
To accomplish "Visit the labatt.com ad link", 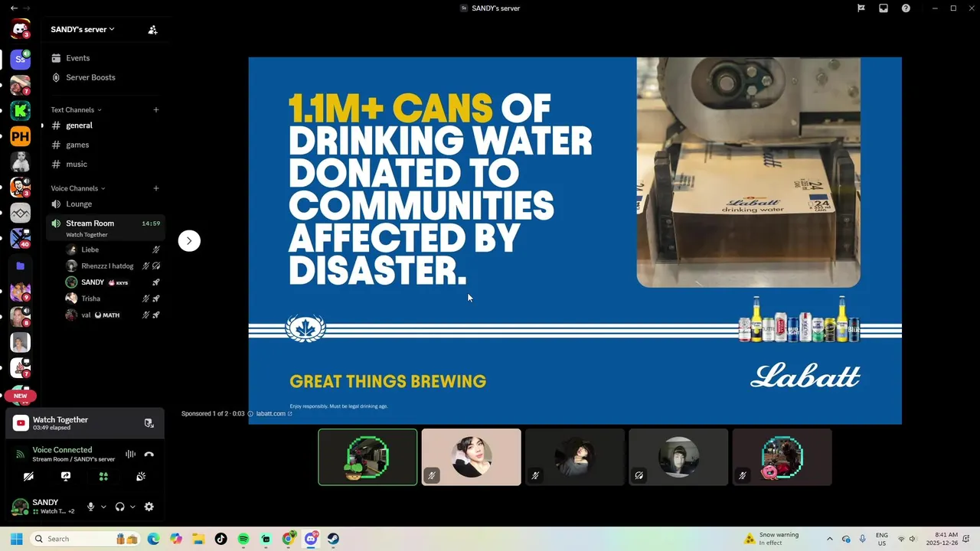I will pyautogui.click(x=273, y=413).
